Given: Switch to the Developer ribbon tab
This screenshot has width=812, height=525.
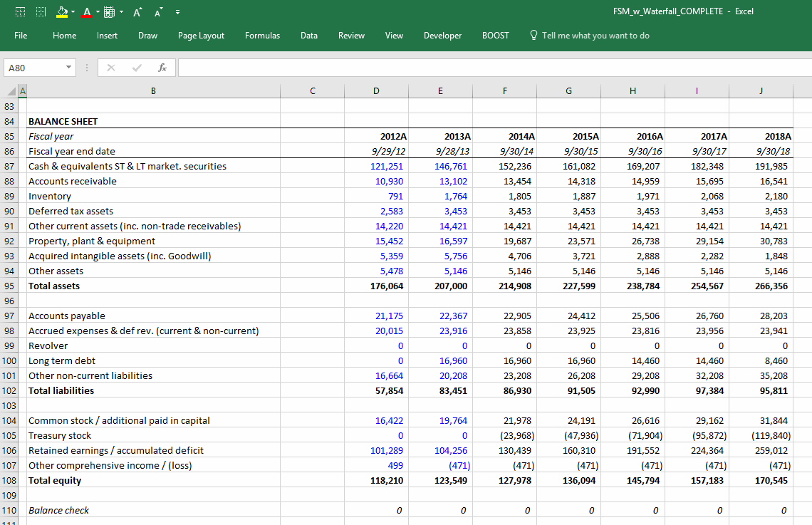Looking at the screenshot, I should tap(442, 35).
